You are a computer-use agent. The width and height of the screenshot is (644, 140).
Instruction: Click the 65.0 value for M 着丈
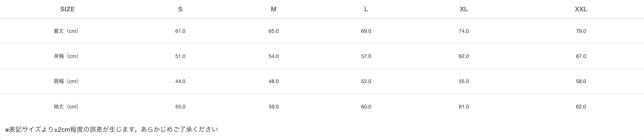pos(274,31)
